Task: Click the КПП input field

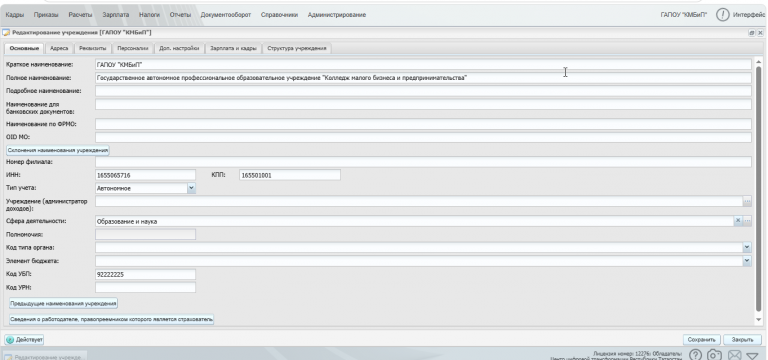Action: tap(289, 175)
